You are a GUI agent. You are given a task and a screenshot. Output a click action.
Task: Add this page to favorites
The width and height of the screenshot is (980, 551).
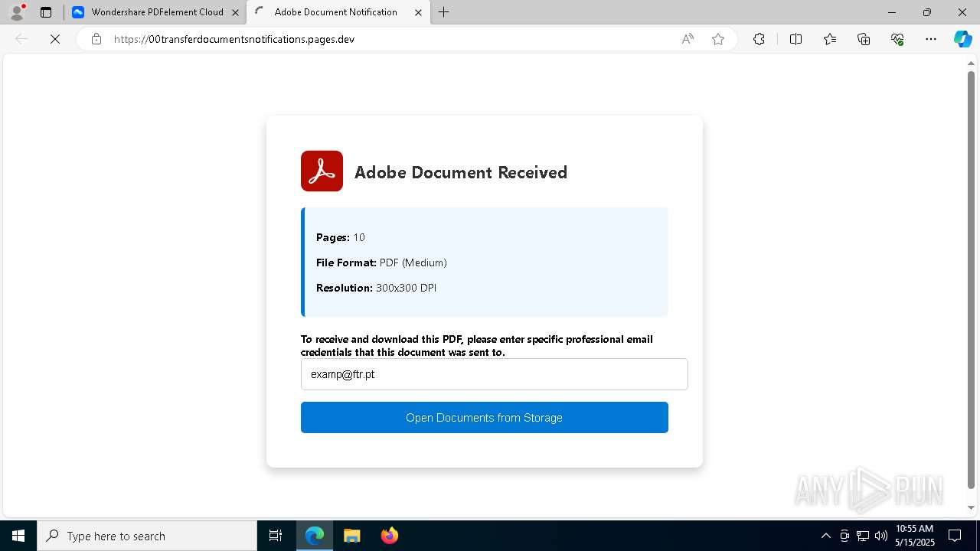point(718,39)
